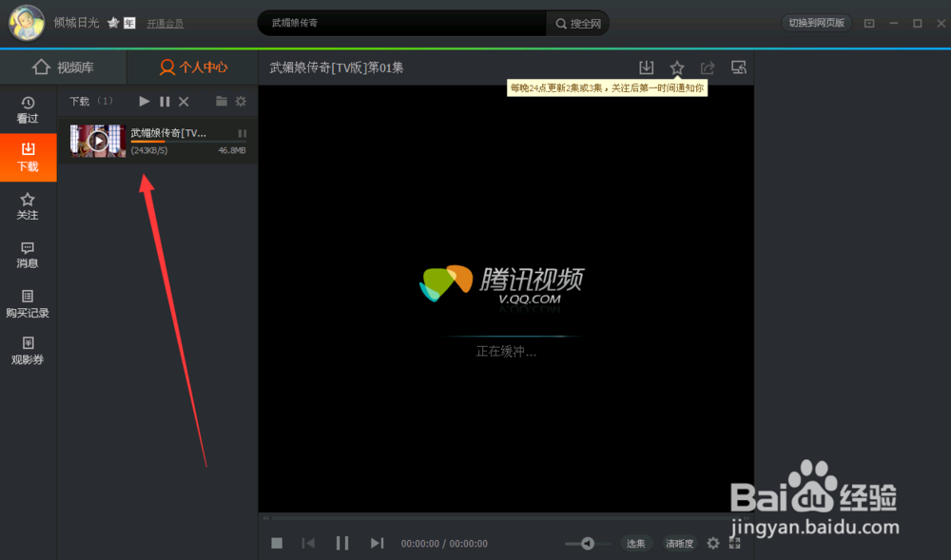The image size is (951, 560).
Task: Stop playback with the stop button
Action: coord(277,543)
